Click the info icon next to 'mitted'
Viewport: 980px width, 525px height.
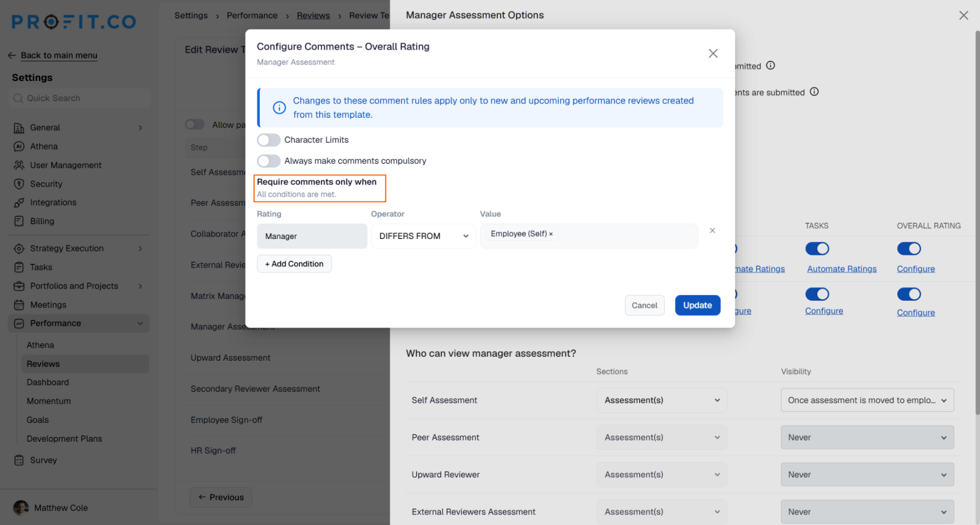coord(771,65)
